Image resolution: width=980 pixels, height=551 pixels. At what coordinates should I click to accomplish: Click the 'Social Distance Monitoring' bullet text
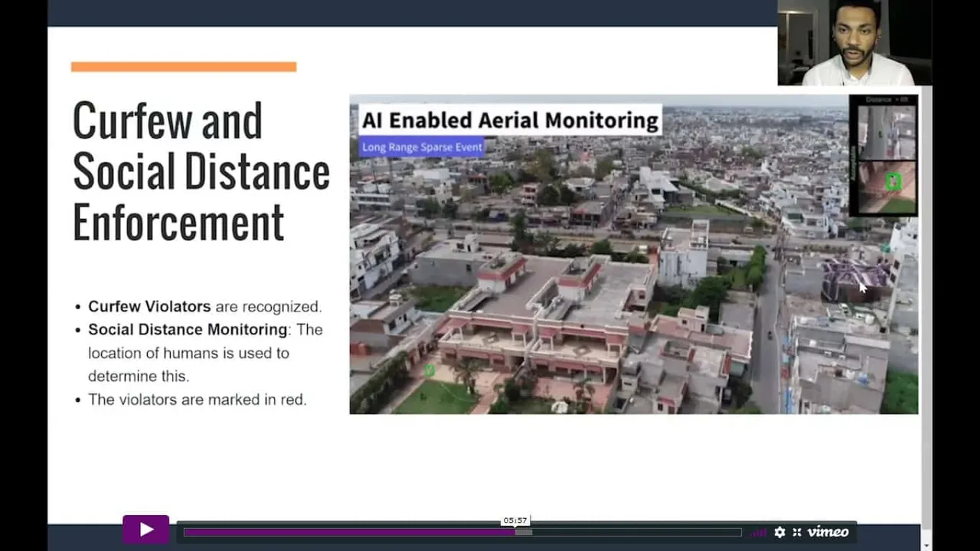[x=188, y=329]
